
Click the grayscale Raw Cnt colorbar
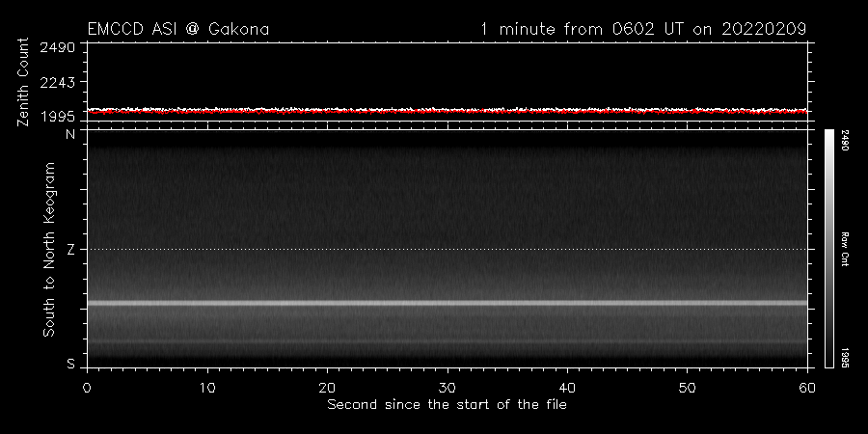pos(828,249)
